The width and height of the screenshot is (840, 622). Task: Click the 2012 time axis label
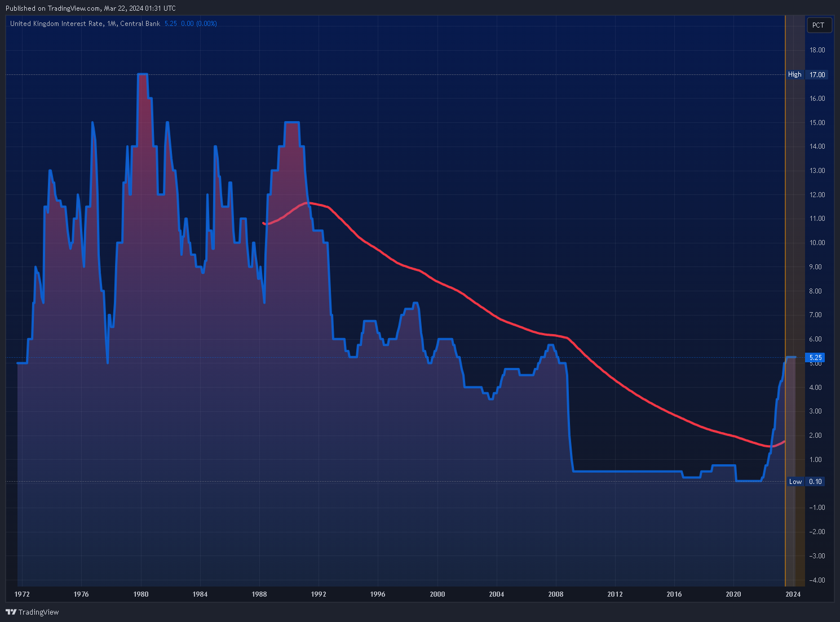615,594
